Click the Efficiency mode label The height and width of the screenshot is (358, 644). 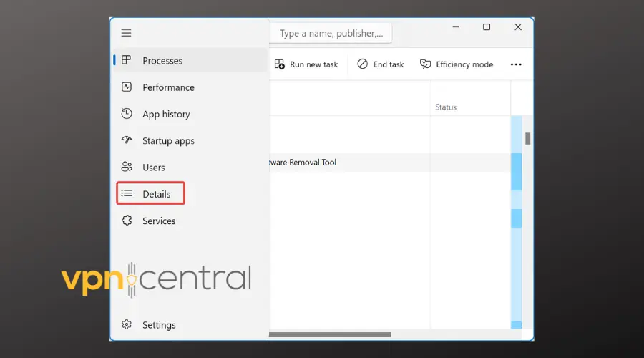tap(464, 64)
